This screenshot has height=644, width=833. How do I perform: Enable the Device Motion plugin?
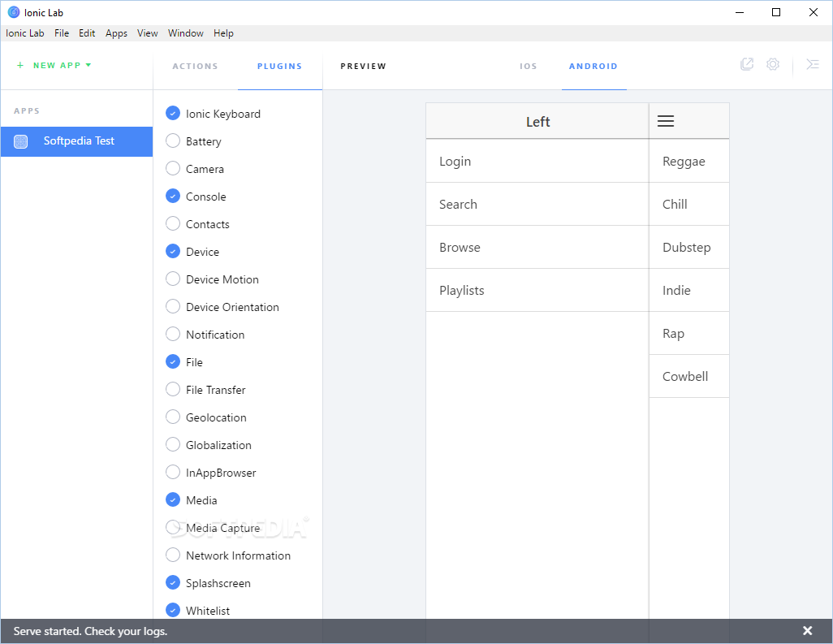point(173,279)
